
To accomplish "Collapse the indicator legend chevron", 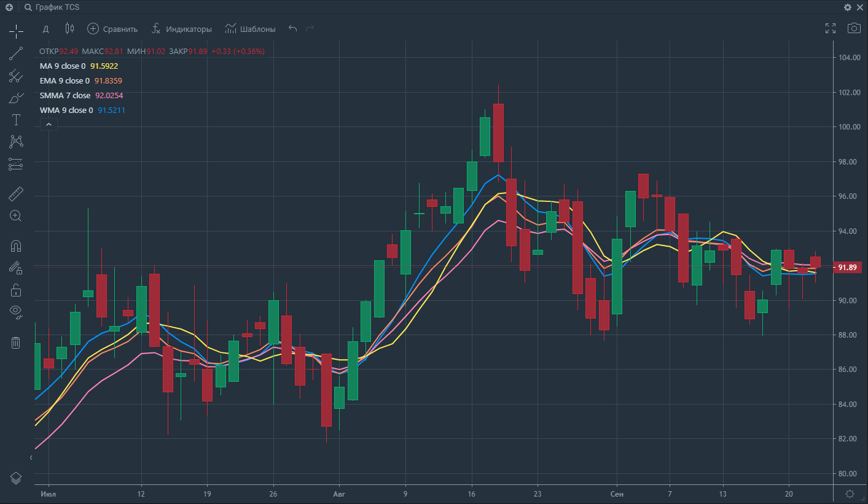I will coord(49,125).
